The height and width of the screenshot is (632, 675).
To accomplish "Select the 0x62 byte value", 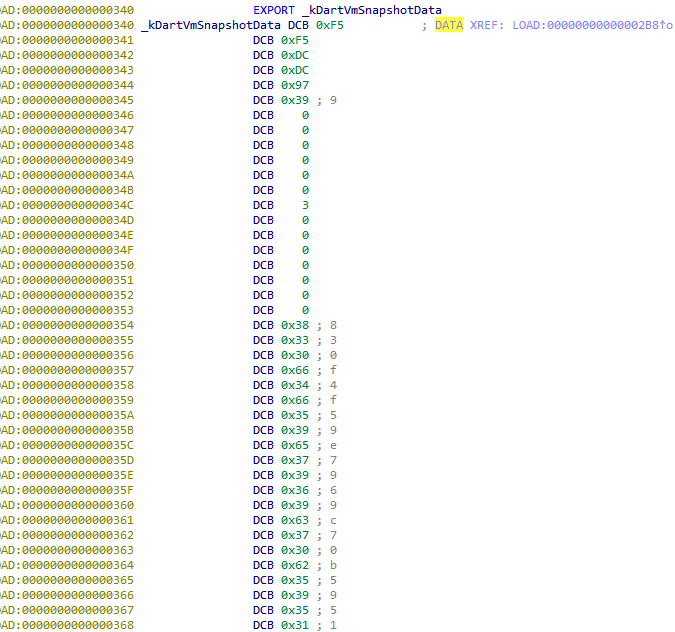I will 295,565.
